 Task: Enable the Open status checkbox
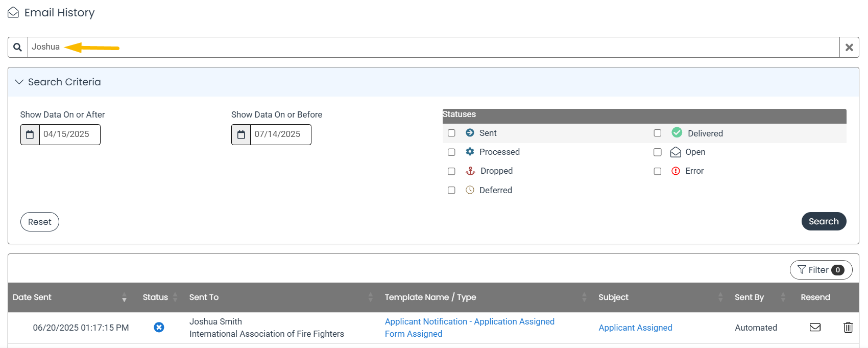(x=658, y=152)
